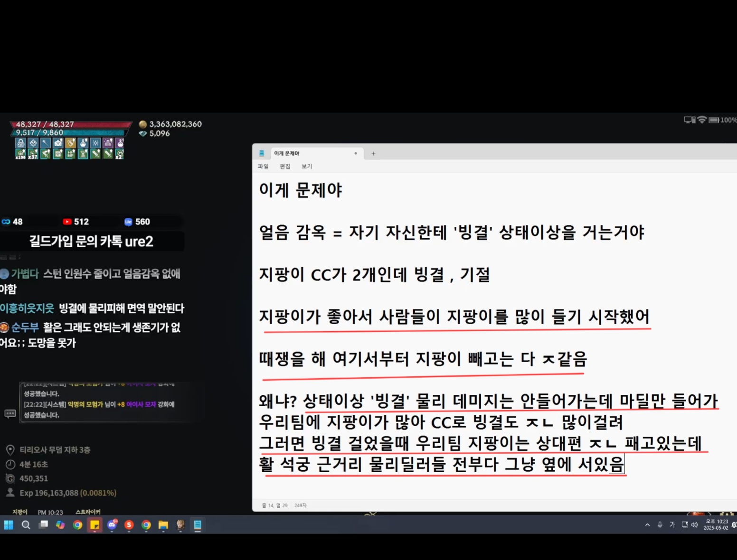Open the game chat bubble icon
The image size is (737, 560).
pyautogui.click(x=10, y=414)
